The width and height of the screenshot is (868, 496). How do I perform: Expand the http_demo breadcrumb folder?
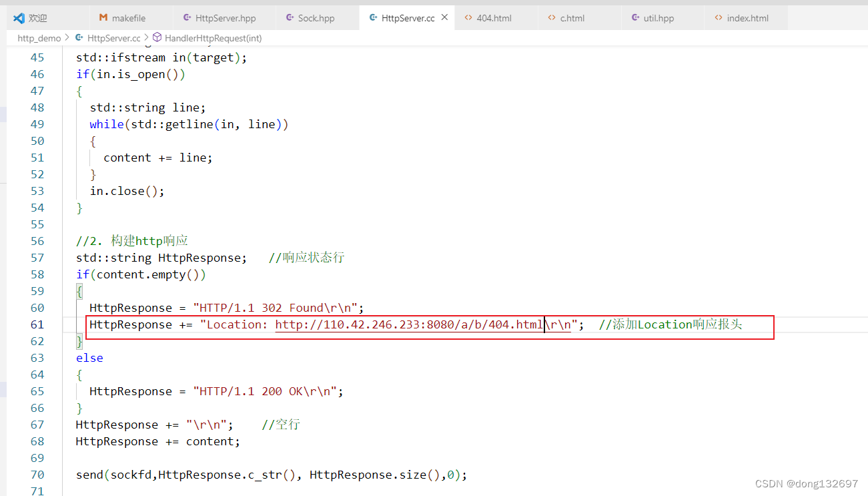pyautogui.click(x=39, y=38)
